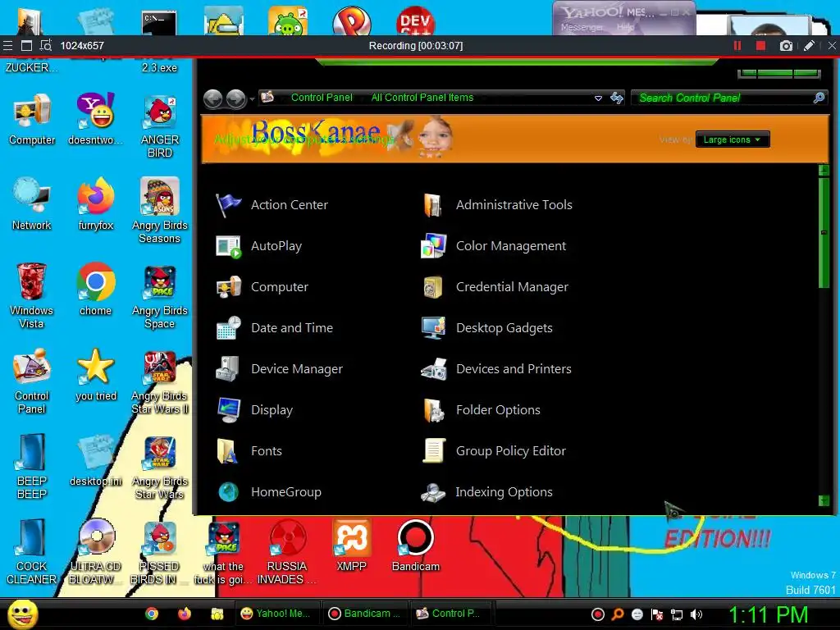Switch to Bandicam taskbar button
840x630 pixels.
point(367,614)
